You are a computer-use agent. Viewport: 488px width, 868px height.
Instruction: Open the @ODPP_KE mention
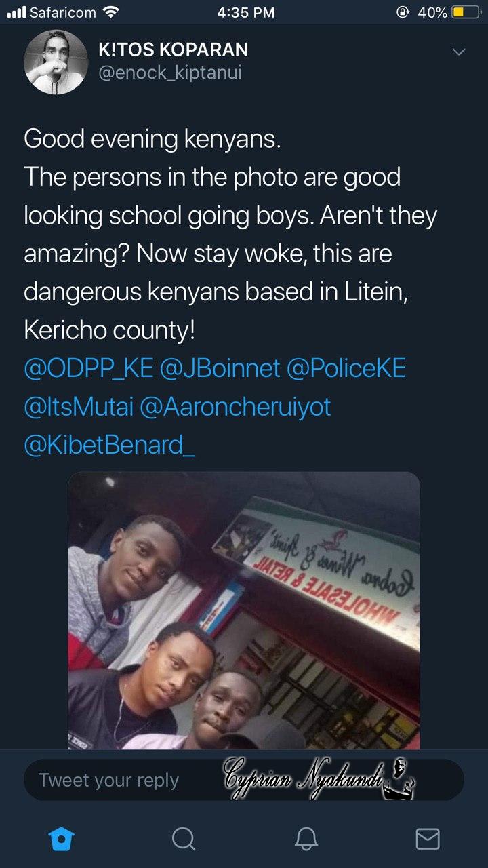tap(89, 369)
